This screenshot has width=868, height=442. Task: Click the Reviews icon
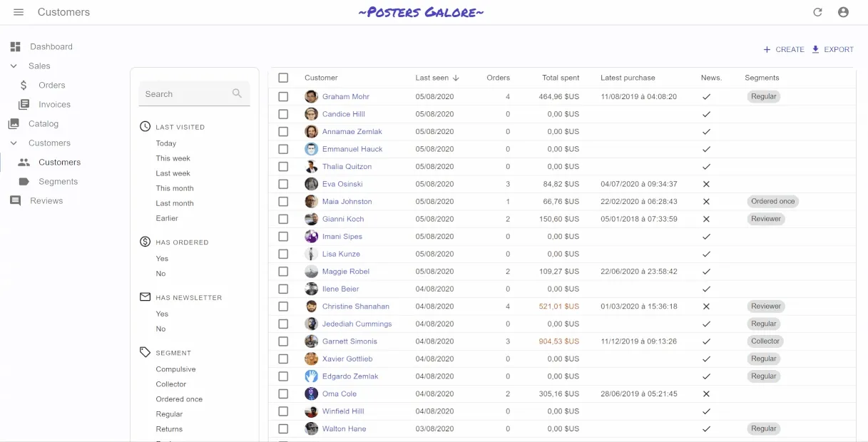[x=15, y=200]
